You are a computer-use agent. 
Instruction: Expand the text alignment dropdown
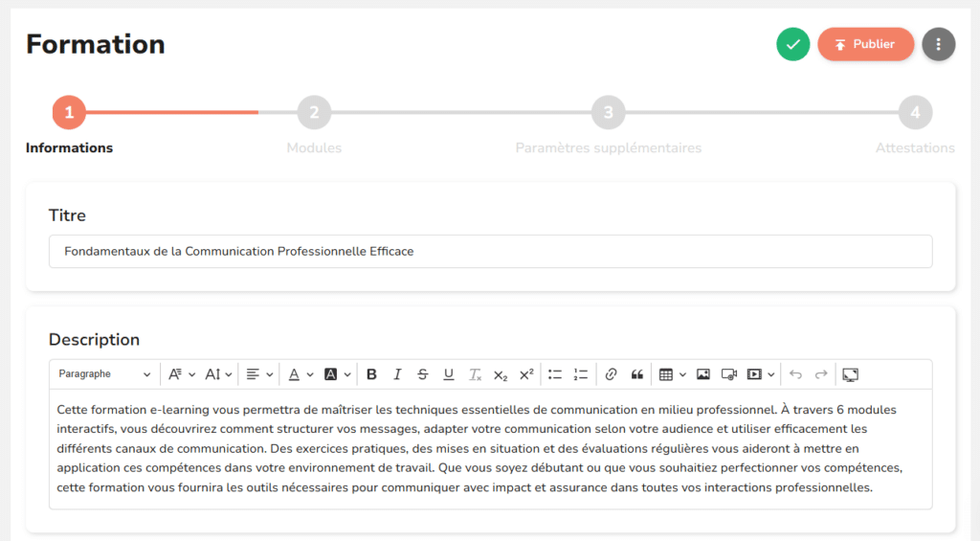click(x=258, y=374)
